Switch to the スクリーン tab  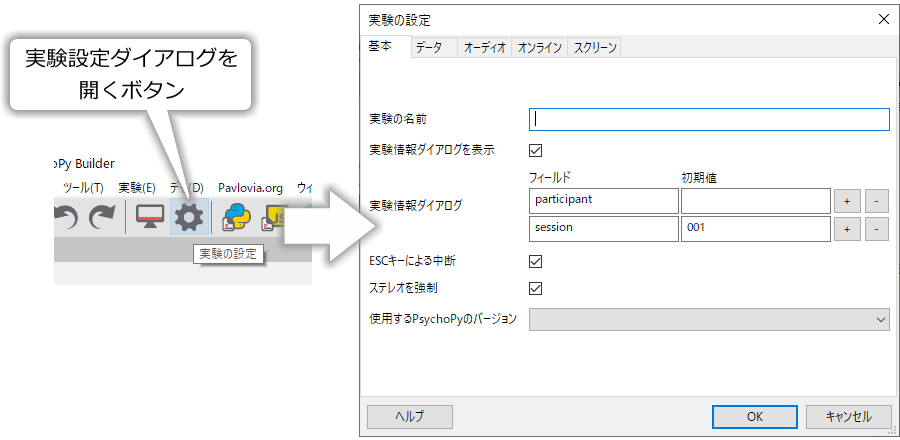point(594,48)
